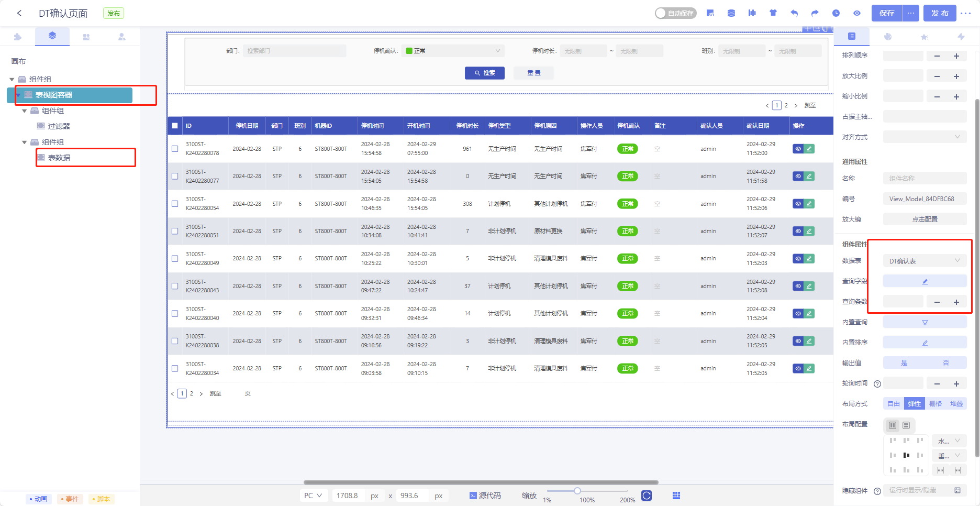980x506 pixels.
Task: Select the layers tab in left panel
Action: [x=52, y=36]
